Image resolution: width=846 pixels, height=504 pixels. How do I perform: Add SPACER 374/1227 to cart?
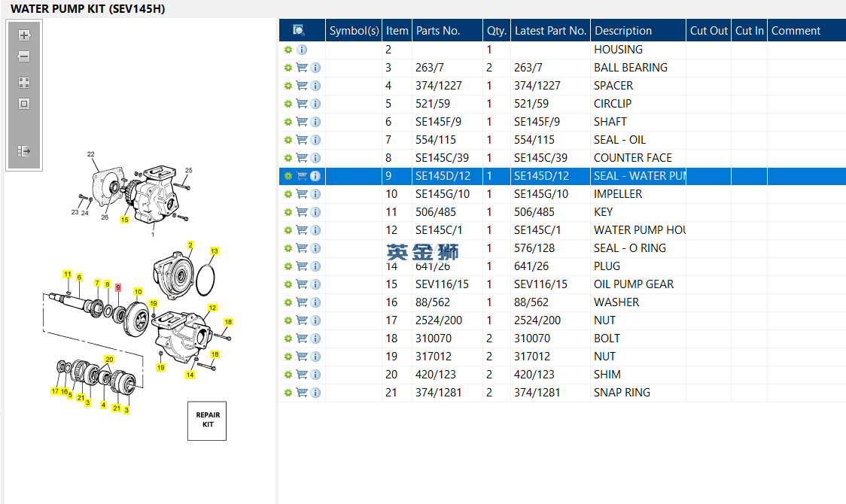302,86
